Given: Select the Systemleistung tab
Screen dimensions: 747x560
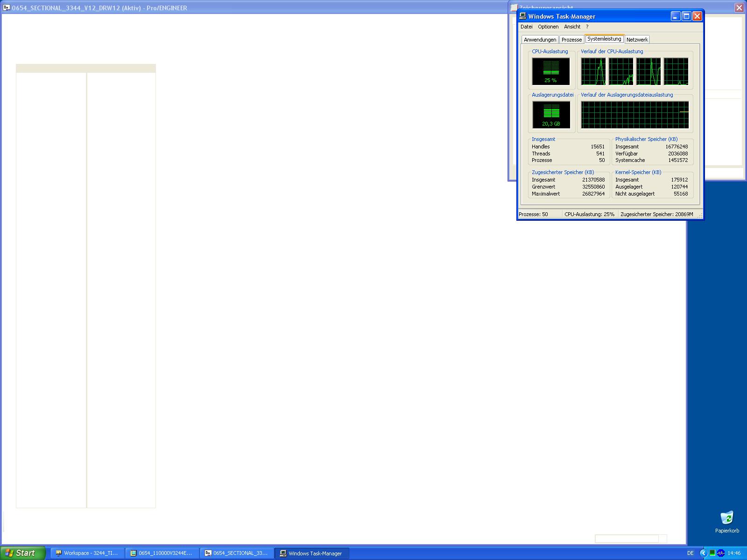Looking at the screenshot, I should [x=604, y=39].
